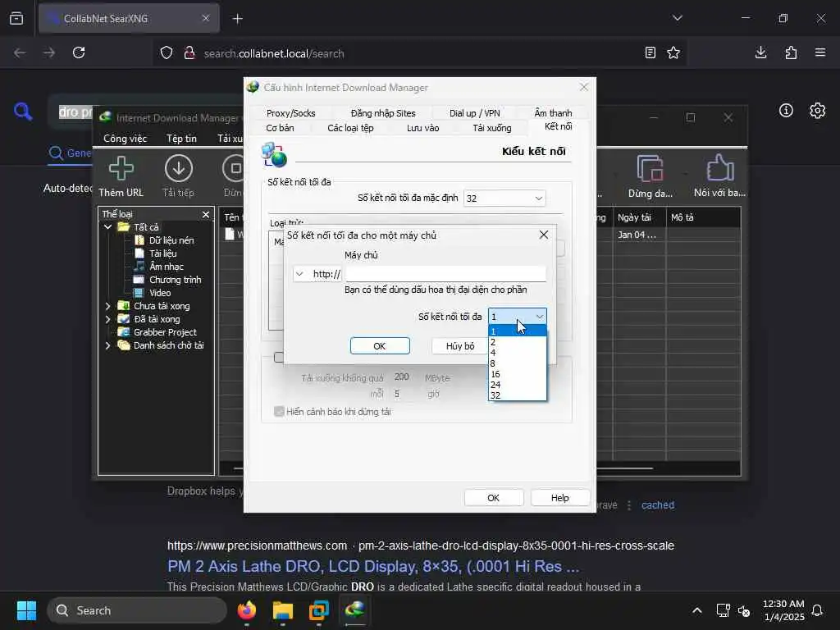Close the Thể loại categories panel
840x630 pixels.
(x=206, y=214)
